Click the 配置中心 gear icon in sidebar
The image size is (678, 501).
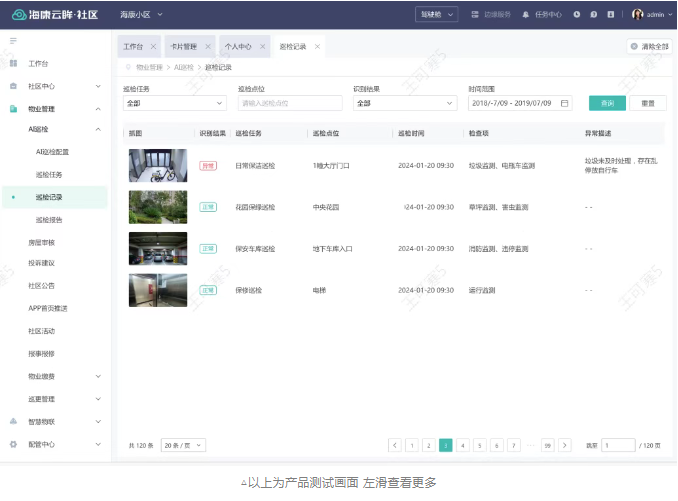click(x=13, y=444)
